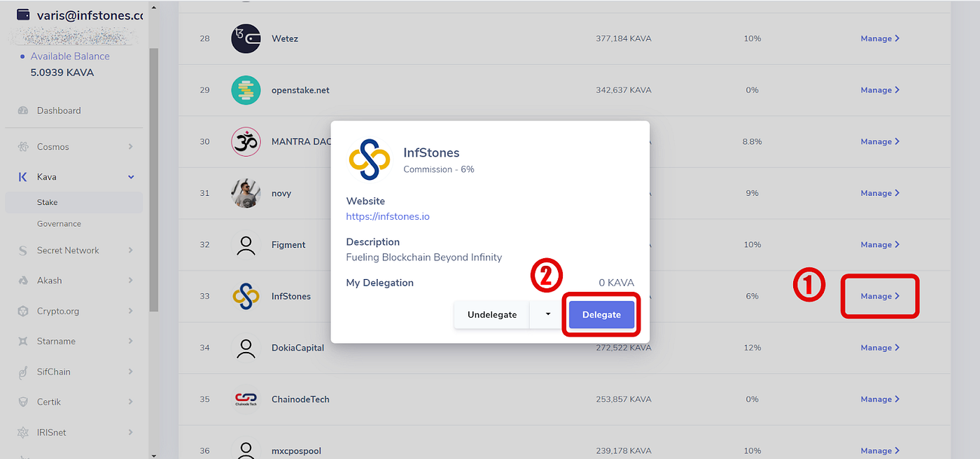The width and height of the screenshot is (980, 459).
Task: Click Manage for mxcpospool
Action: pos(880,451)
